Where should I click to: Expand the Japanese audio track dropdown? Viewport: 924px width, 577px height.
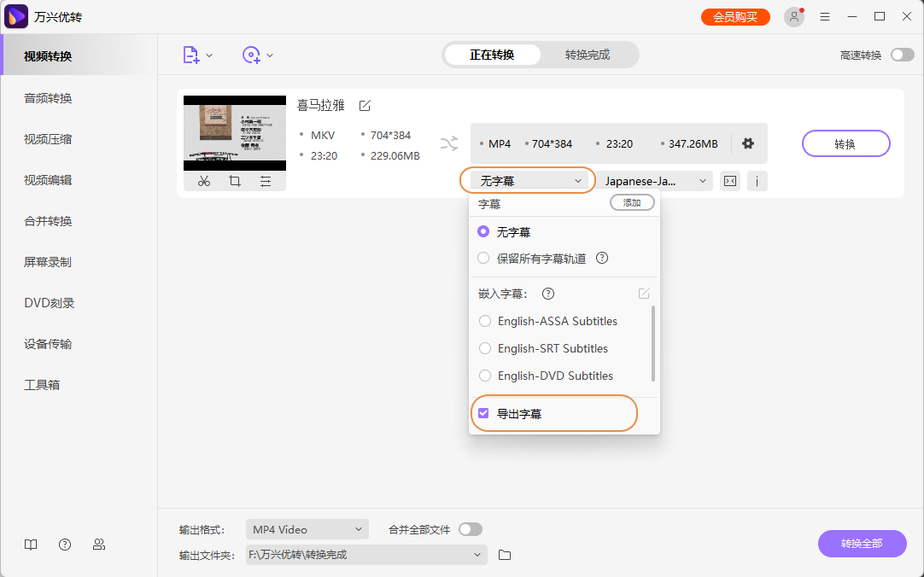click(655, 181)
